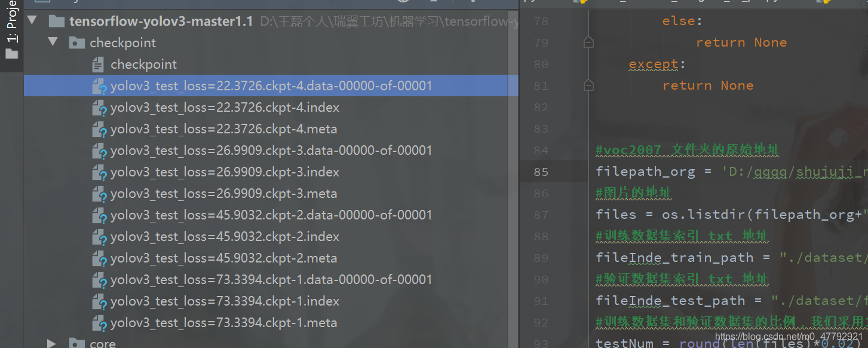Click line number 78 in the gutter
868x348 pixels.
click(x=541, y=22)
